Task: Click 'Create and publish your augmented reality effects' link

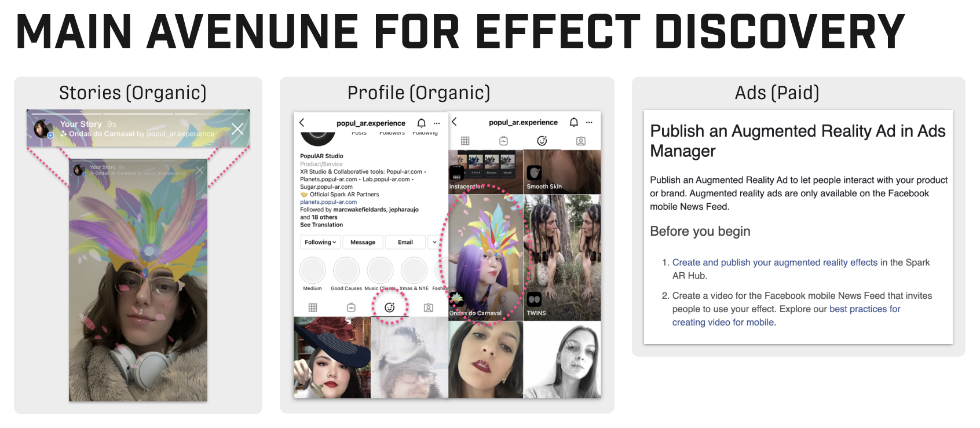Action: 775,262
